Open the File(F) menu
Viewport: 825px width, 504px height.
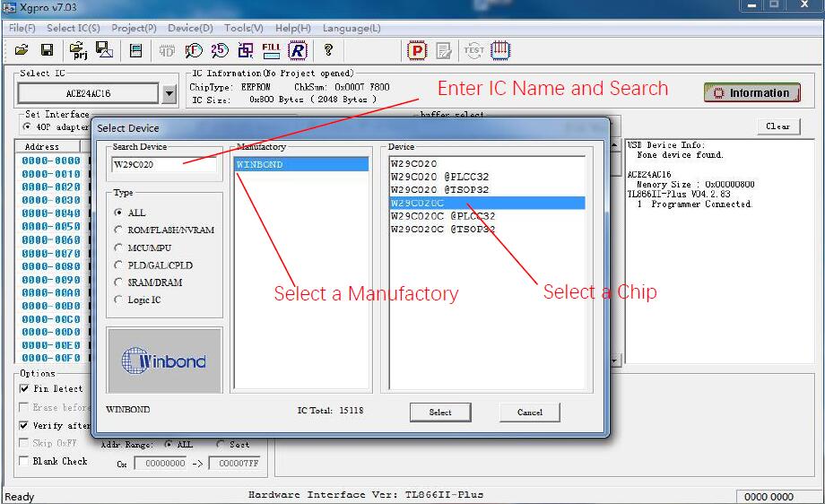(x=22, y=28)
